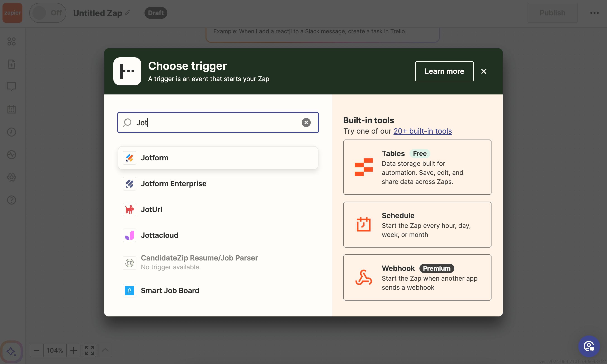Zoom in with the plus button
The image size is (607, 364).
click(74, 350)
